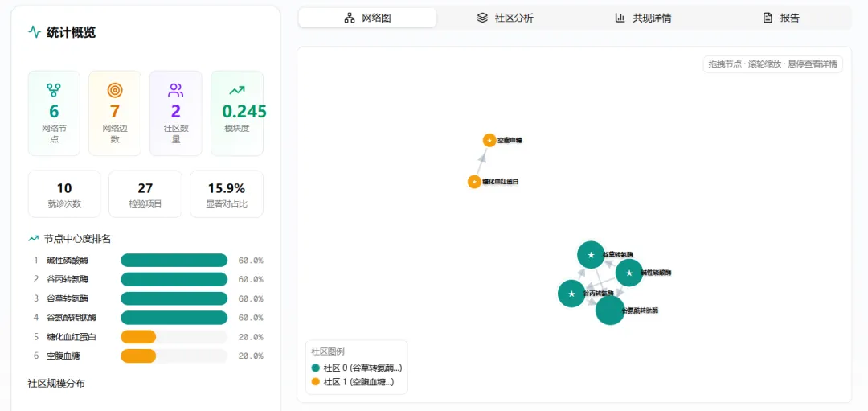Click the 节点中心度排名 trend icon

click(x=34, y=238)
